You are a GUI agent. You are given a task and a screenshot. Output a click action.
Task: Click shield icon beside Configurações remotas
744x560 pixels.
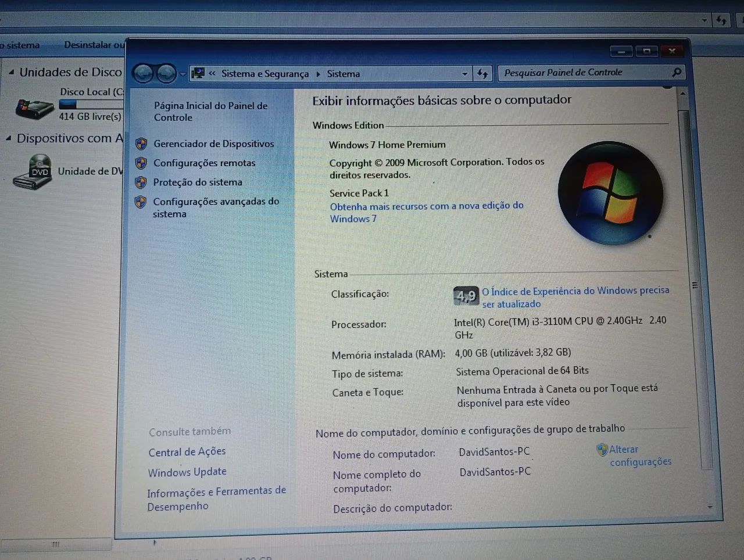click(x=141, y=163)
